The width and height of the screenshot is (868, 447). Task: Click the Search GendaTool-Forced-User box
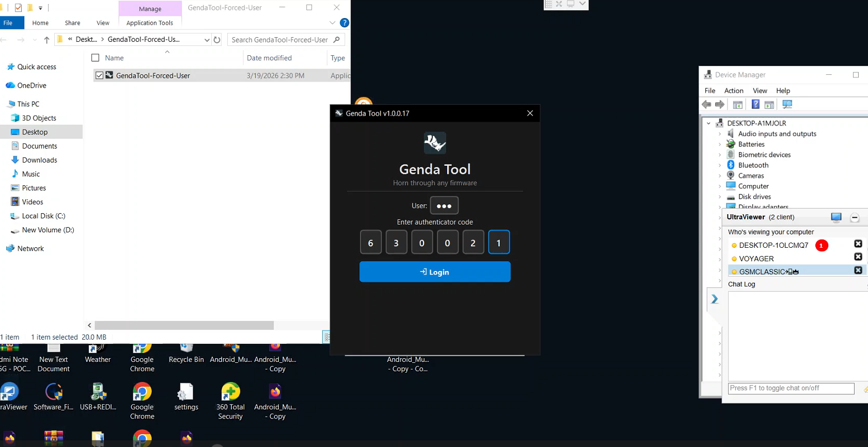pos(286,40)
